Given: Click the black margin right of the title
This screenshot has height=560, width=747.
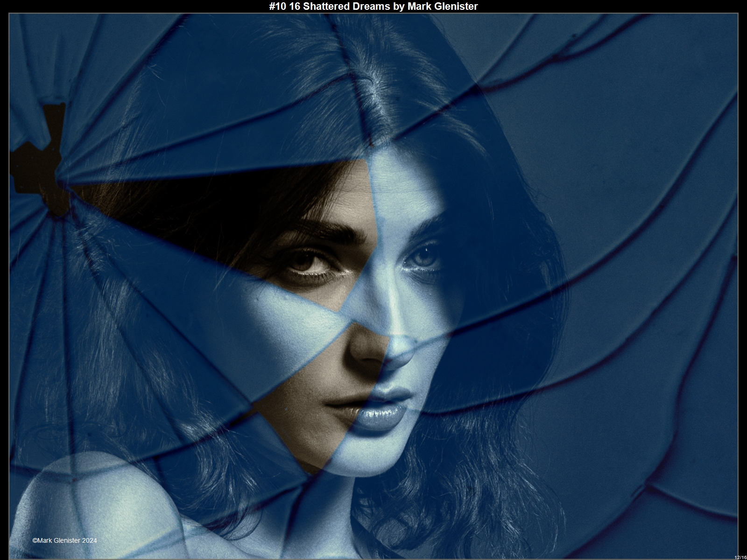Looking at the screenshot, I should [x=607, y=6].
